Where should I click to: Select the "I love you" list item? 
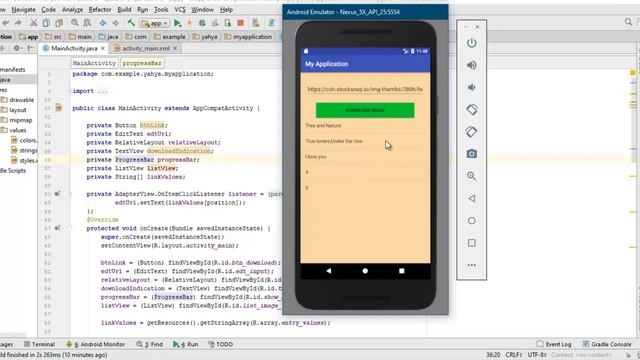(365, 157)
